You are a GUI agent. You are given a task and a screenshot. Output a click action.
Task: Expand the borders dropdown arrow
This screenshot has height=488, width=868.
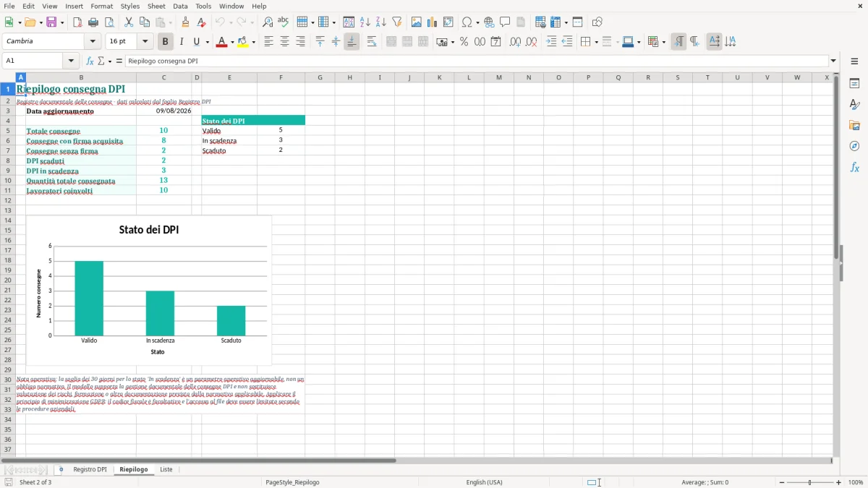pos(596,42)
